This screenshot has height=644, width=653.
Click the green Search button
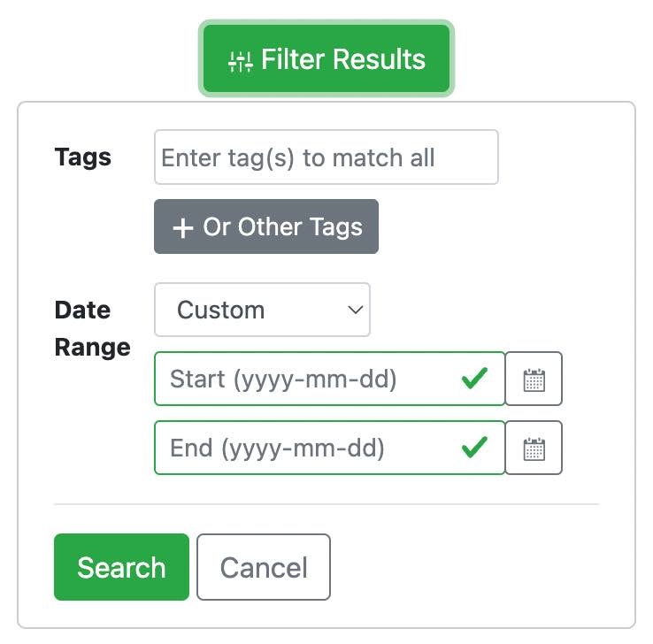click(121, 567)
